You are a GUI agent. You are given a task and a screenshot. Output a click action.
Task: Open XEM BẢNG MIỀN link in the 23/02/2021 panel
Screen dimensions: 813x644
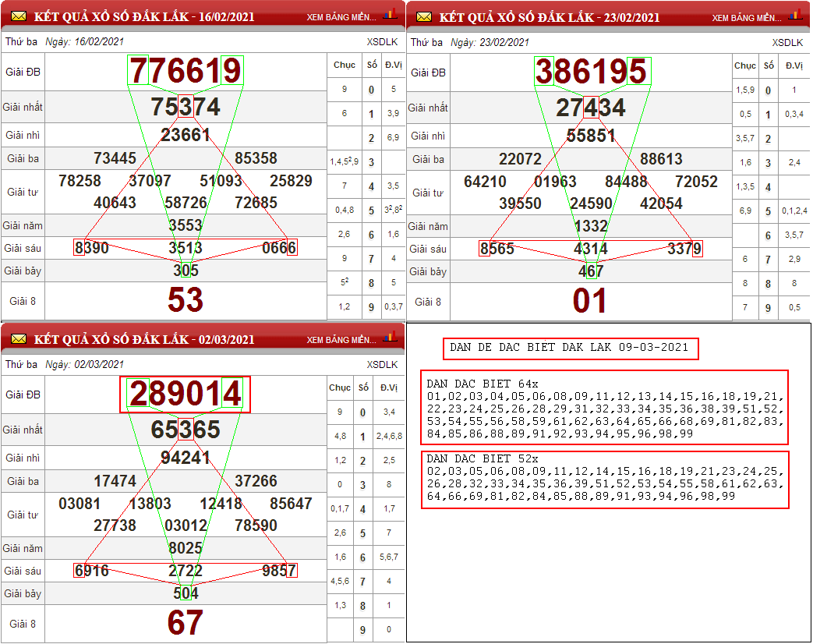click(747, 18)
